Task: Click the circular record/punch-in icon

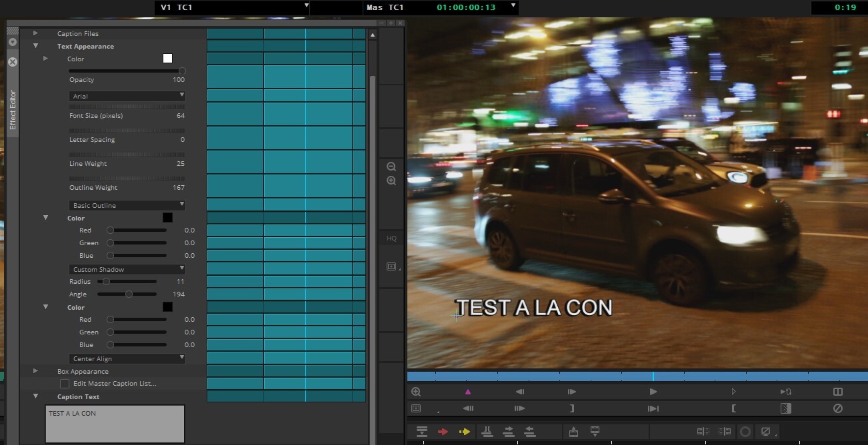Action: [745, 432]
